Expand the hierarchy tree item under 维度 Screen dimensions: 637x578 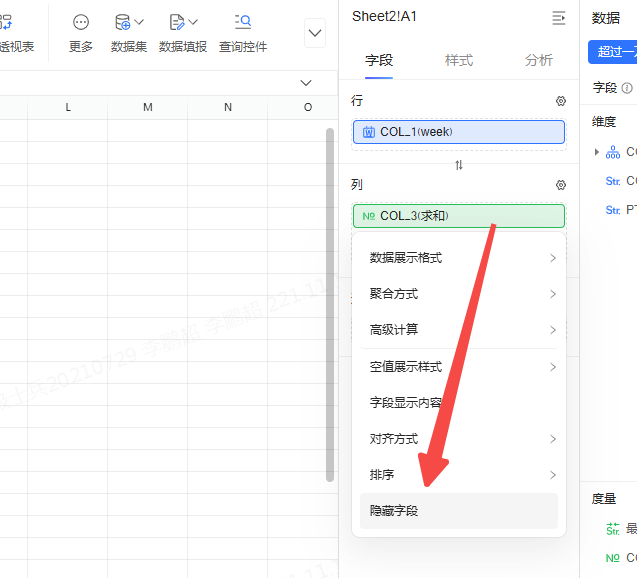tap(597, 152)
